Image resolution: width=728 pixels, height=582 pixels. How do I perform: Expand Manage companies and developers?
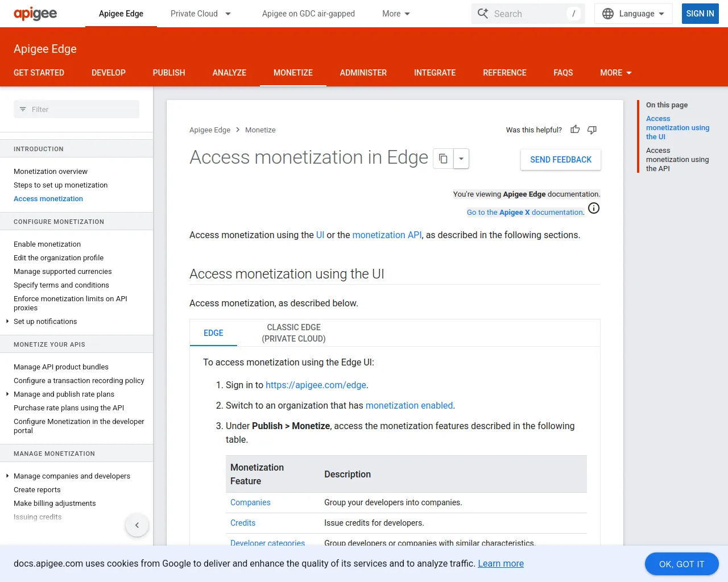pos(7,476)
